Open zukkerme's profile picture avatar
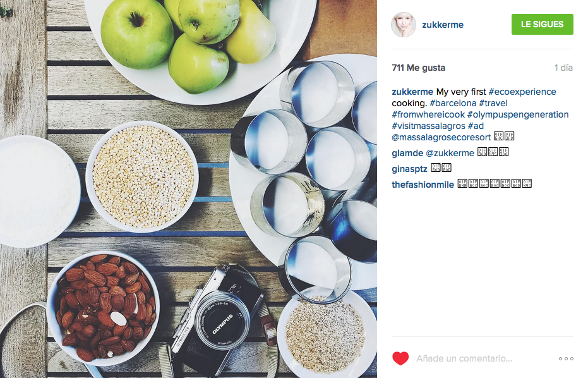The width and height of the screenshot is (588, 378). 404,25
